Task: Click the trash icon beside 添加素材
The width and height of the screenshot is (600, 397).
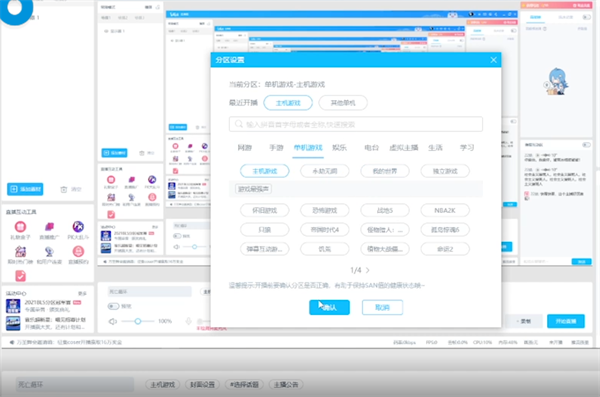Action: (x=64, y=189)
